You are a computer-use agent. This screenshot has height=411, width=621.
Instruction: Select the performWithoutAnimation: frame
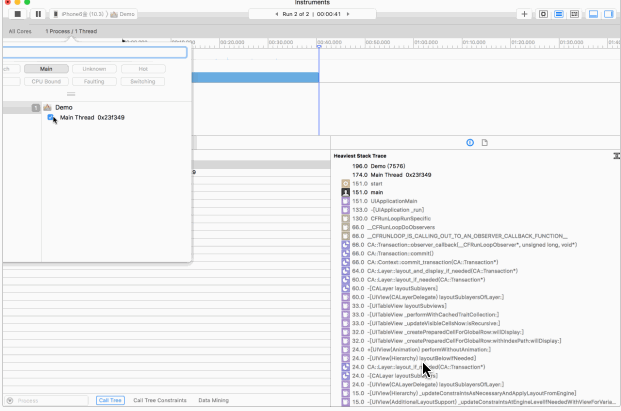click(429, 349)
